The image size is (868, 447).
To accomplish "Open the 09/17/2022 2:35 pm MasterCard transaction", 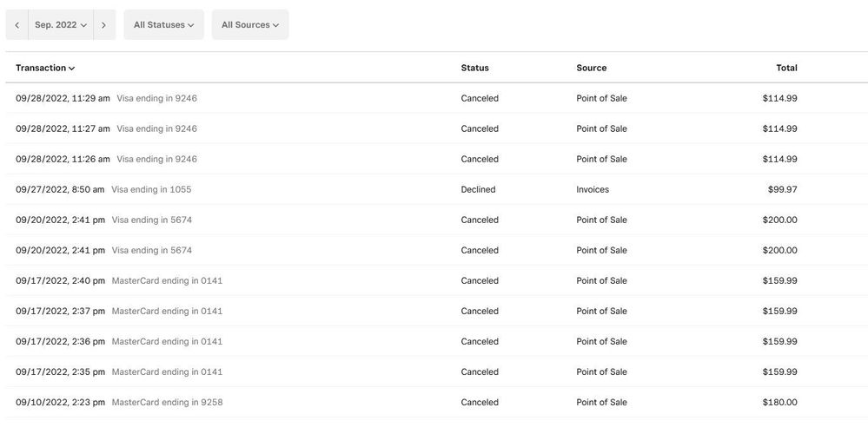I will 60,371.
